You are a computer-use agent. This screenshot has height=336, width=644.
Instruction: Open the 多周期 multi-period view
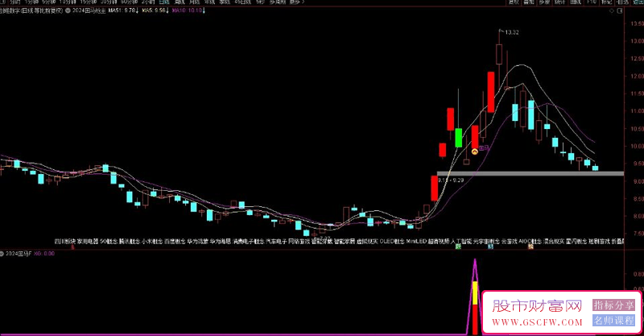(277, 2)
